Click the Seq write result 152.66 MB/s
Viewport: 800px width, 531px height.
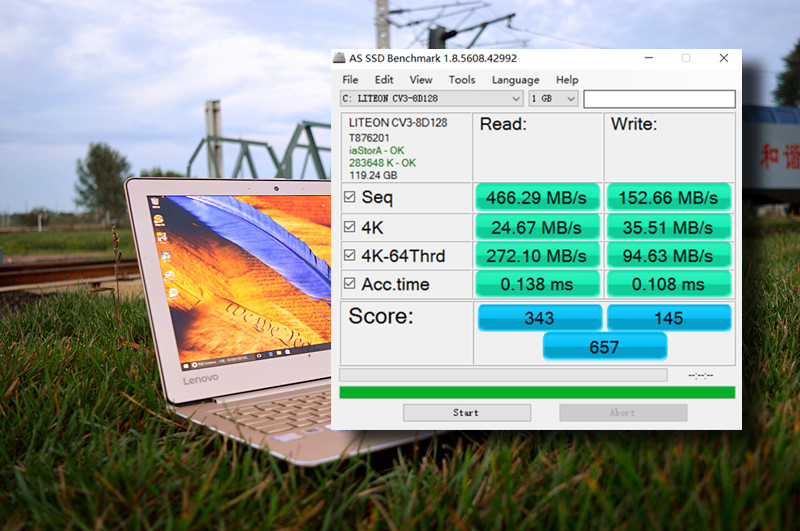[x=668, y=197]
